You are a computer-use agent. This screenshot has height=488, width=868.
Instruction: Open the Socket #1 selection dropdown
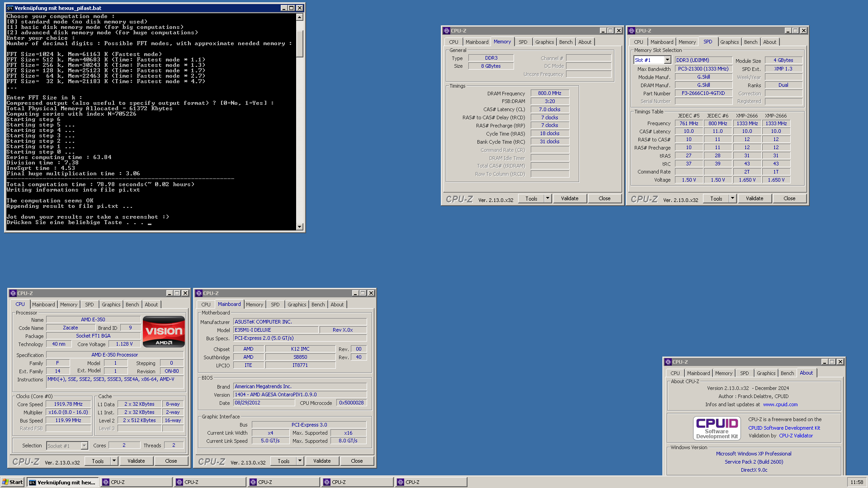(84, 446)
